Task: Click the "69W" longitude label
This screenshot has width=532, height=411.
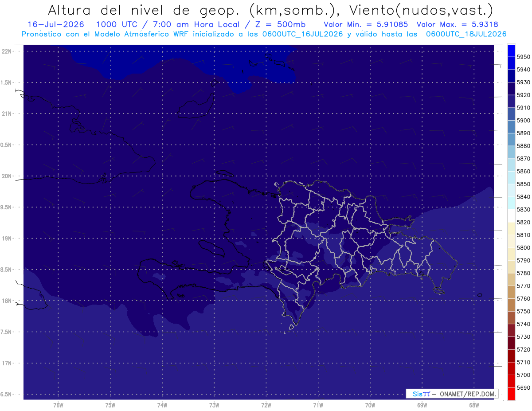Action: [x=422, y=405]
